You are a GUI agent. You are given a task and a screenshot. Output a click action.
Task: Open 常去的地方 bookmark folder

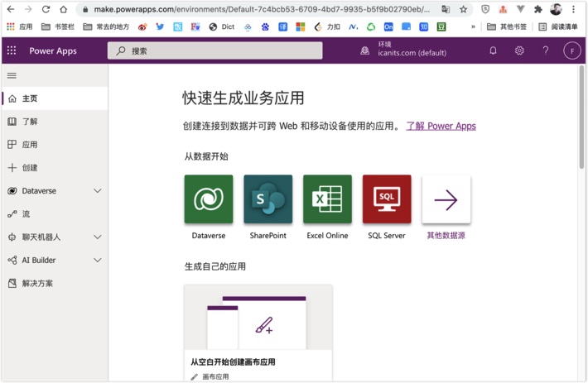(106, 26)
